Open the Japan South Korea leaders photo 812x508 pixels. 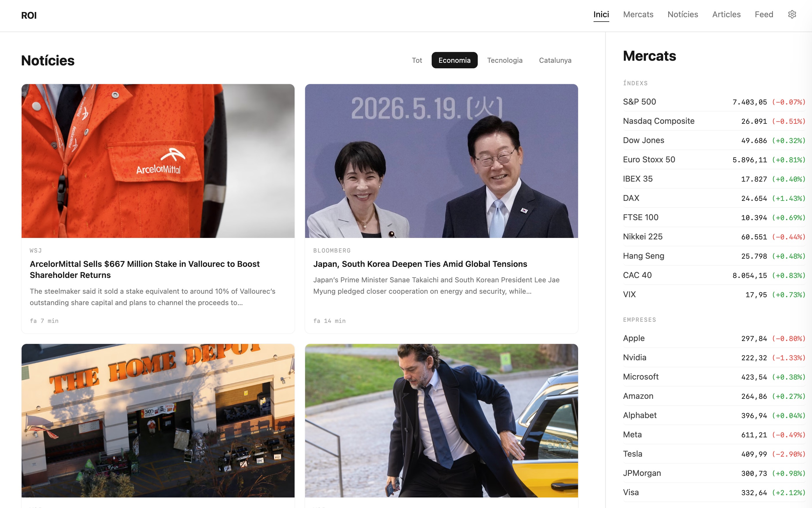click(x=441, y=161)
